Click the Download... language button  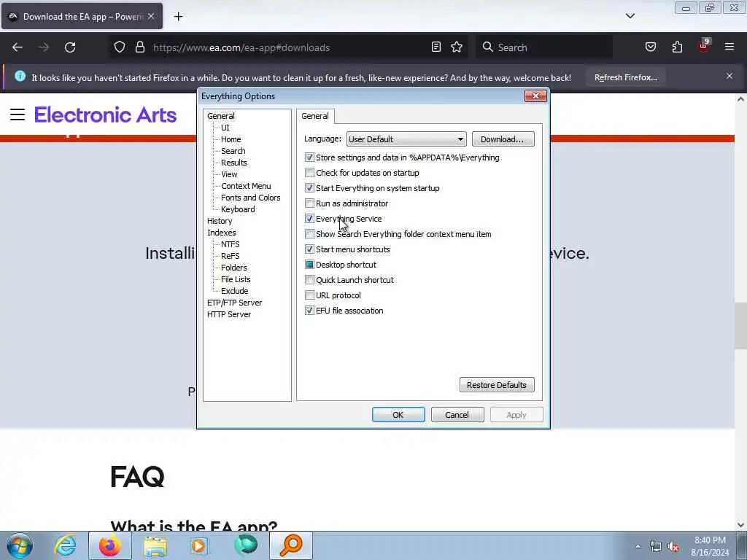[503, 139]
